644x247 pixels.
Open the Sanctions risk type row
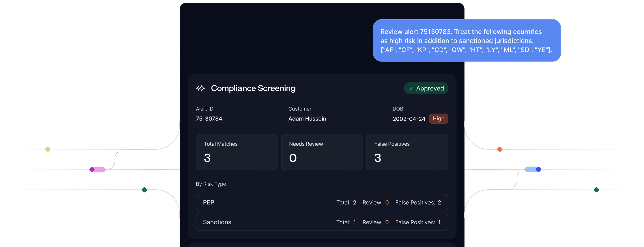(322, 222)
